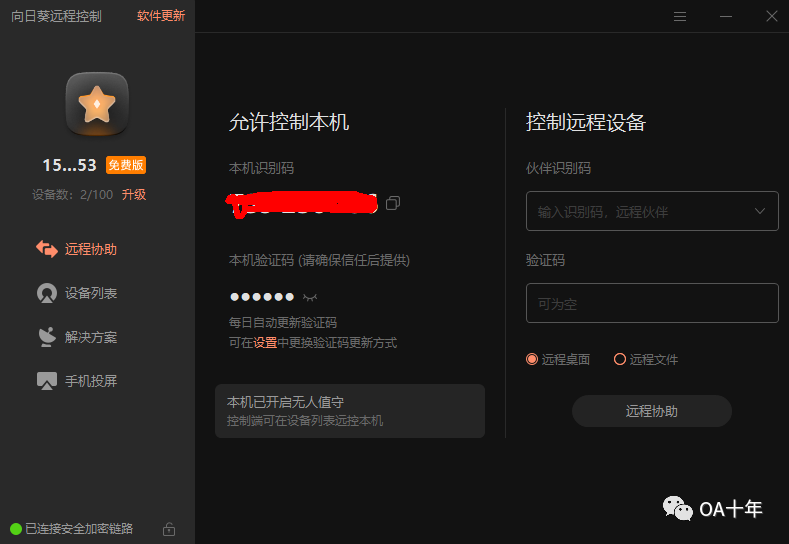789x544 pixels.
Task: Minimize the window
Action: pyautogui.click(x=726, y=17)
